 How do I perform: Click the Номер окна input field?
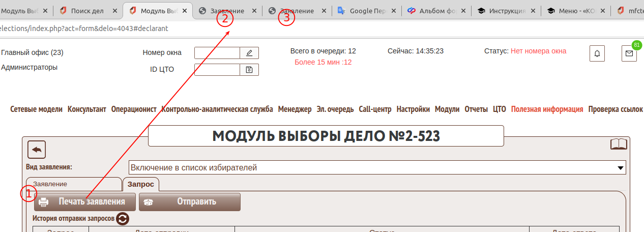(217, 53)
